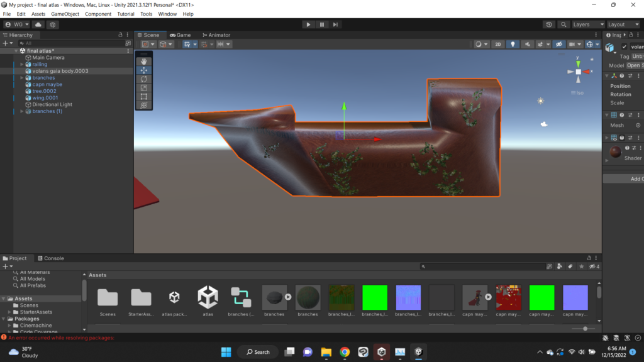
Task: Select the Move tool in scene toolbar
Action: (x=144, y=70)
